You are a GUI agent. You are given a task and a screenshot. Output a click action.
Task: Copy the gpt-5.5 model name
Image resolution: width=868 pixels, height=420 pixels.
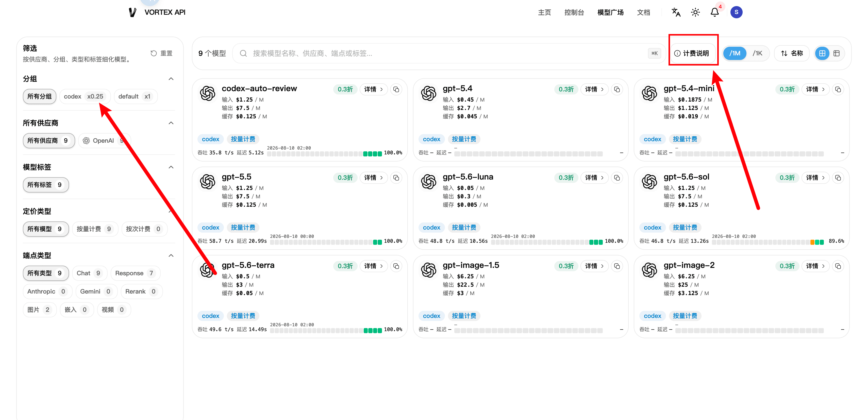coord(396,178)
